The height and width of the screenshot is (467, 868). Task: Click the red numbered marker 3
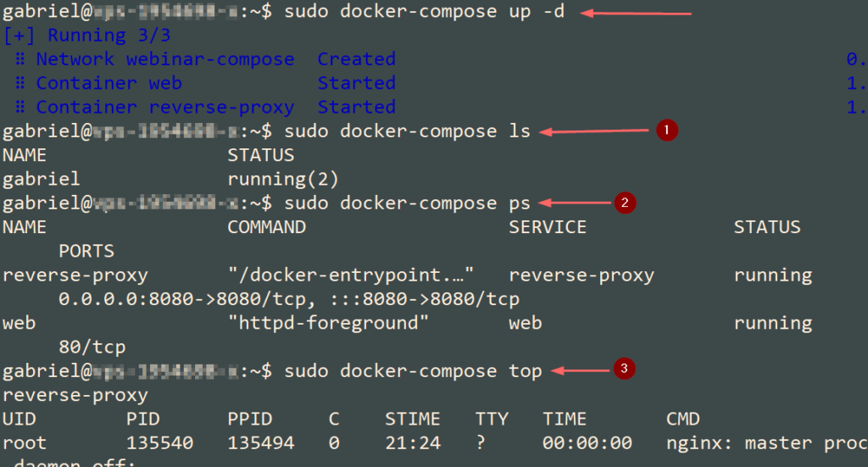pos(624,369)
